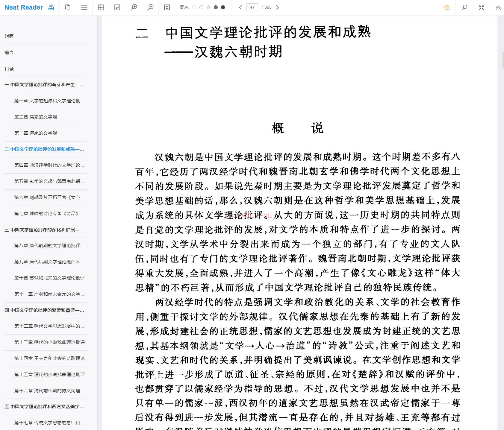Open the grid layout view icon

click(x=101, y=7)
